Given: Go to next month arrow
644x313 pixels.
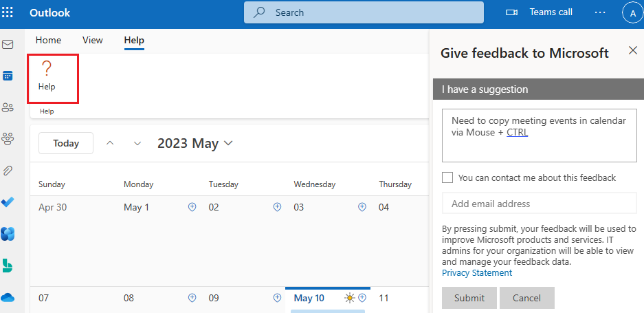Looking at the screenshot, I should click(137, 143).
